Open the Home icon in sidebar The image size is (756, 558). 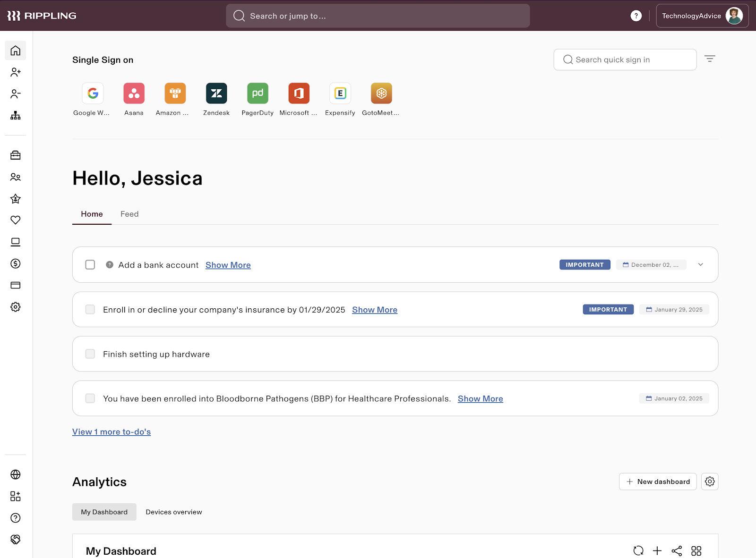coord(16,51)
